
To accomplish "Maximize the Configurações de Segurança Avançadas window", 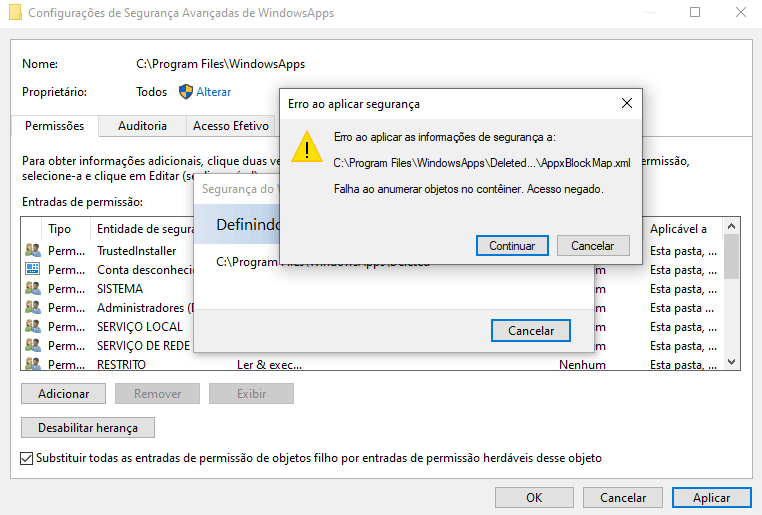I will click(x=695, y=12).
